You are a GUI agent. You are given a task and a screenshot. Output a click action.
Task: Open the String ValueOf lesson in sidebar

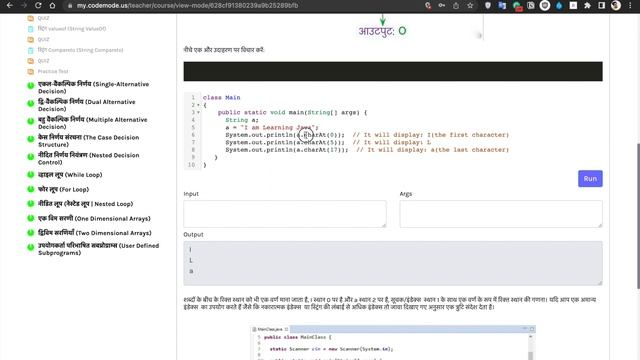tap(72, 29)
